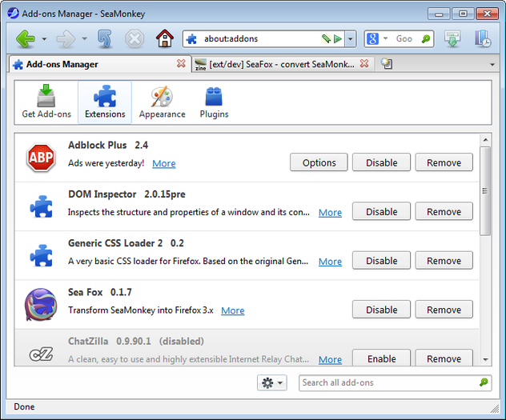Open the Get Add-ons category

(46, 102)
